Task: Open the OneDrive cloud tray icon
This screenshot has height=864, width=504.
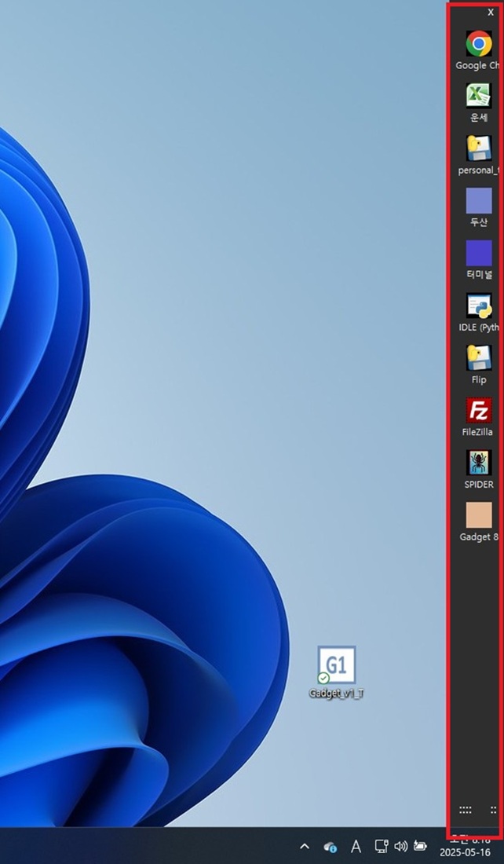Action: pos(330,847)
